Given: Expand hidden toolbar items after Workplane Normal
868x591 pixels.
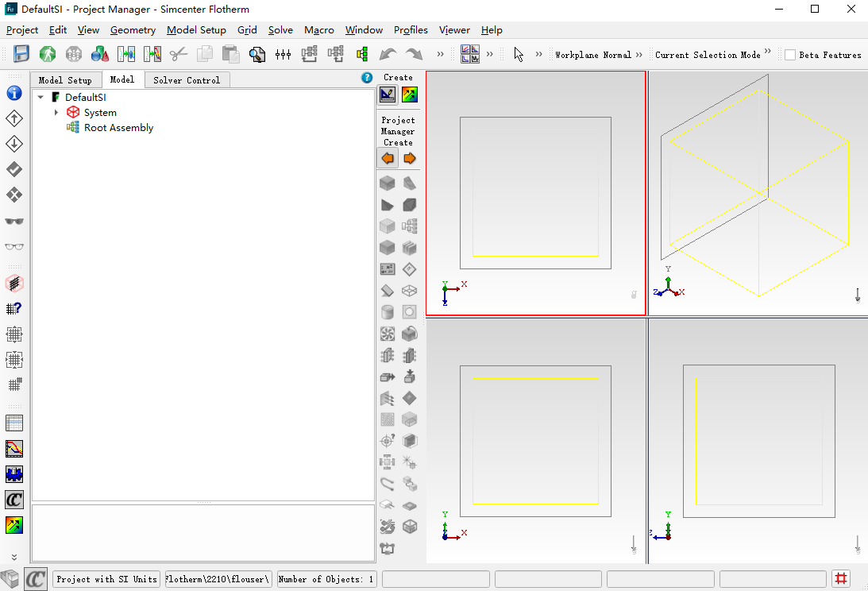Looking at the screenshot, I should (639, 54).
